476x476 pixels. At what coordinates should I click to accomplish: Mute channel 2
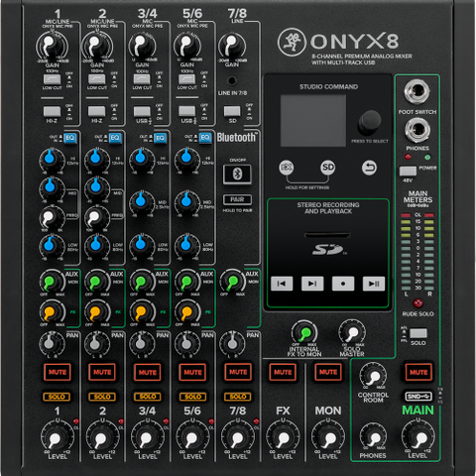click(x=102, y=372)
